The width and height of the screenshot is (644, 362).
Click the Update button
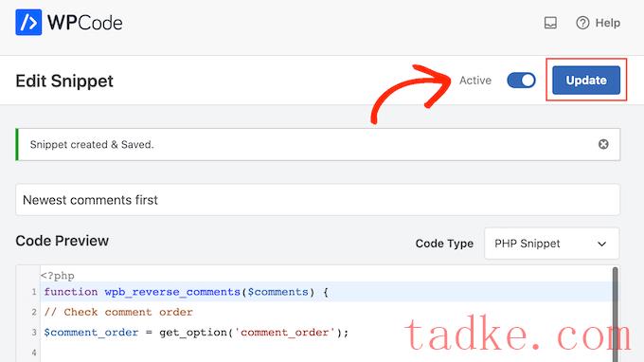click(x=586, y=81)
